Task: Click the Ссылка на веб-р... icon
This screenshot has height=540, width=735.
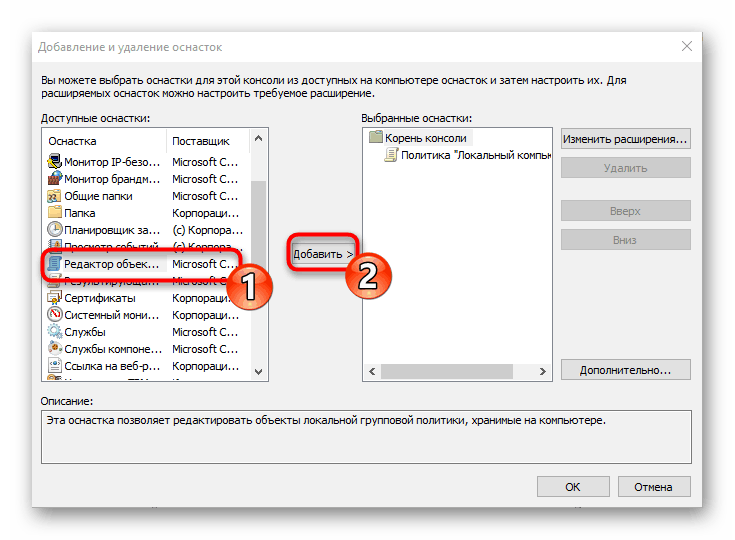Action: click(x=55, y=366)
